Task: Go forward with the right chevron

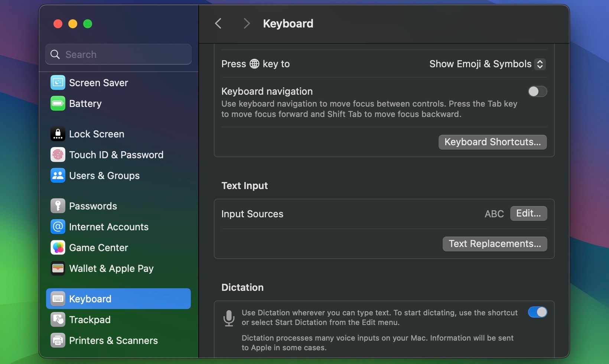Action: coord(247,24)
